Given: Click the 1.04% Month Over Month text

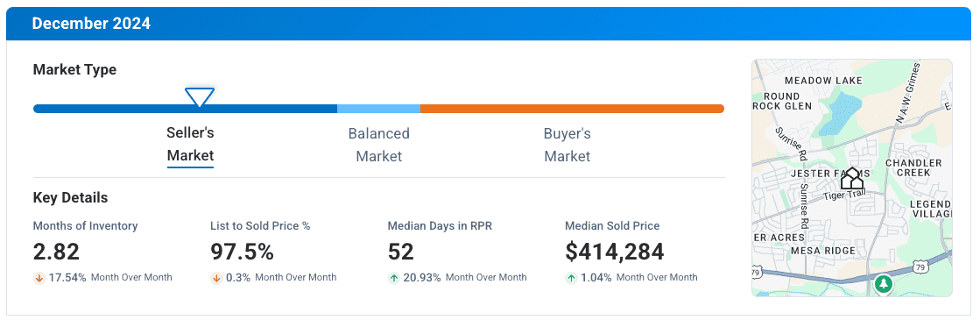Looking at the screenshot, I should tap(638, 277).
